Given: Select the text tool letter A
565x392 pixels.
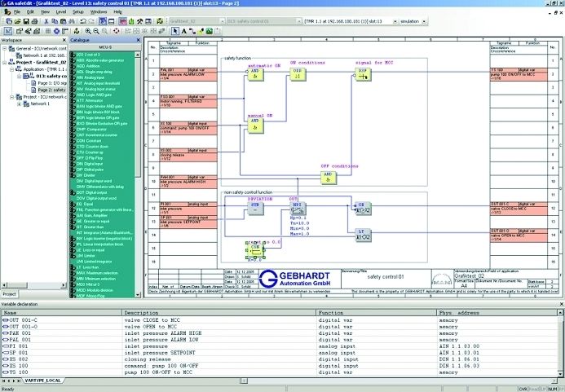Looking at the screenshot, I should coord(183,31).
